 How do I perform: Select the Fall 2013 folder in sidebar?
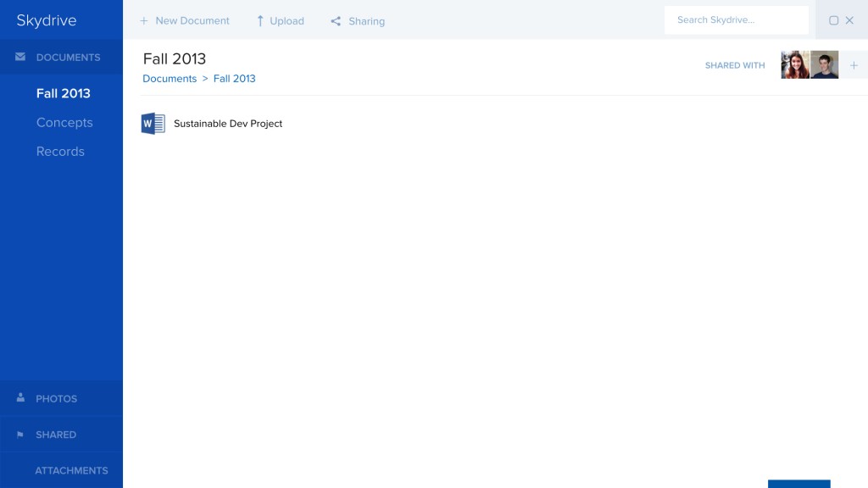(63, 93)
